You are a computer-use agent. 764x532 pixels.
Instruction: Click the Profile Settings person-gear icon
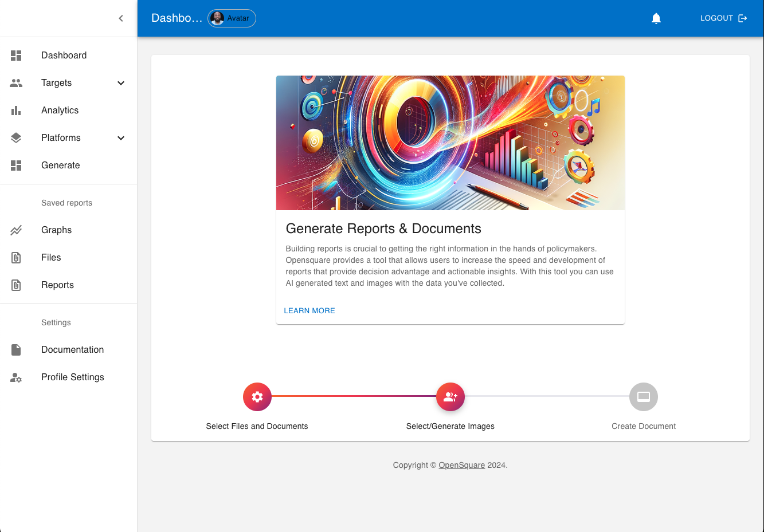pos(16,377)
